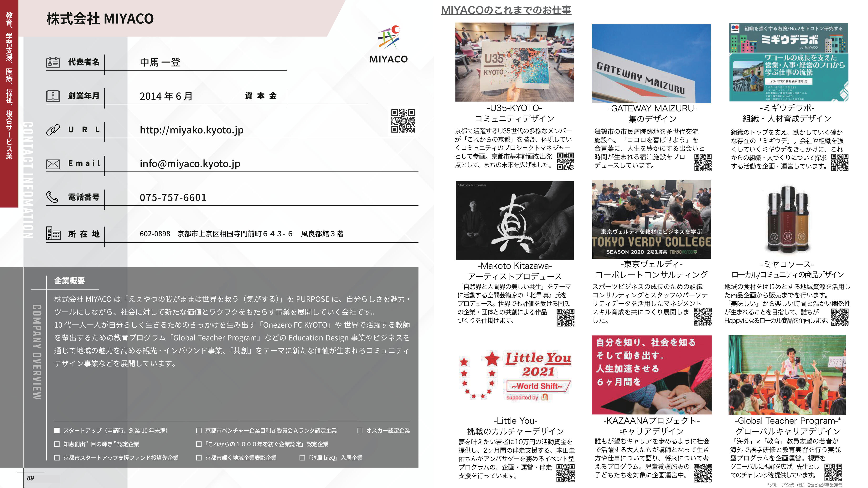Open the Little You 2021 thumbnail

[x=515, y=375]
